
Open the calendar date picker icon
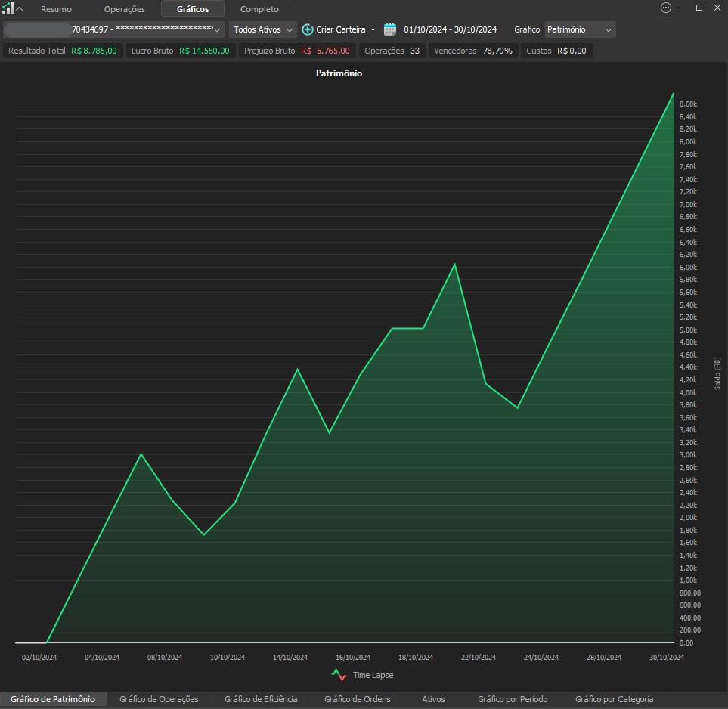pyautogui.click(x=390, y=29)
